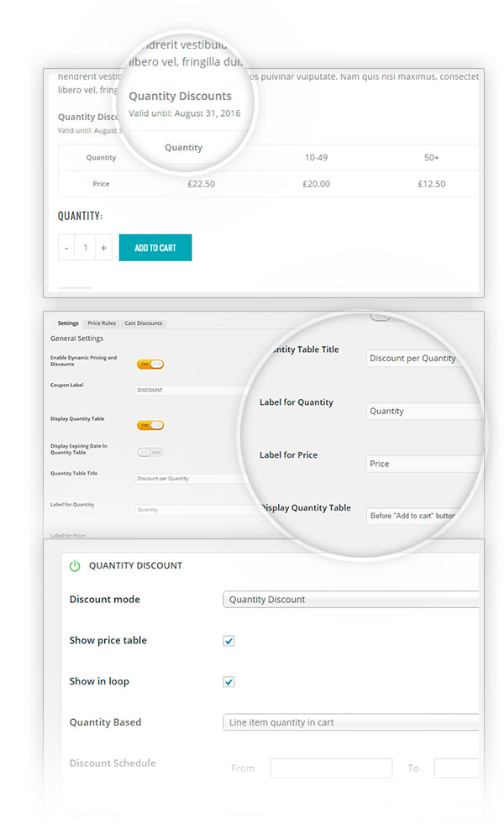Screen dimensions: 504x824
Task: Click the green power icon beside Quantity Discount
Action: pyautogui.click(x=75, y=566)
